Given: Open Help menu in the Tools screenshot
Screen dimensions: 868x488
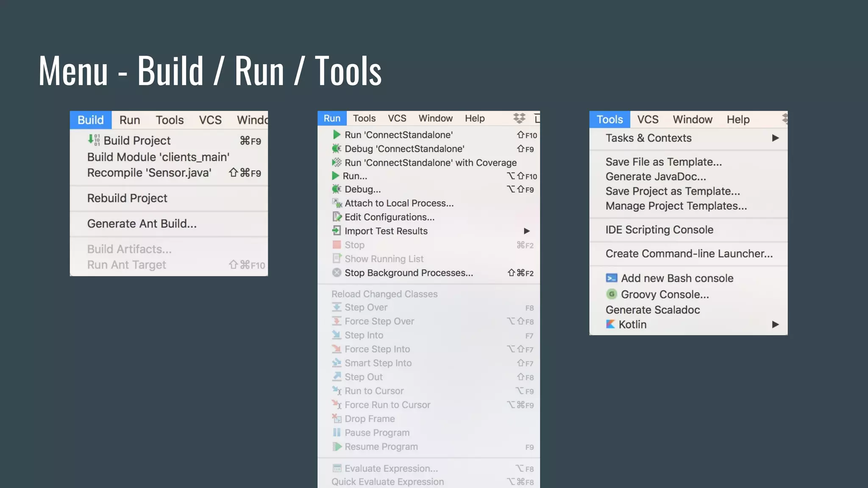Looking at the screenshot, I should pos(738,119).
